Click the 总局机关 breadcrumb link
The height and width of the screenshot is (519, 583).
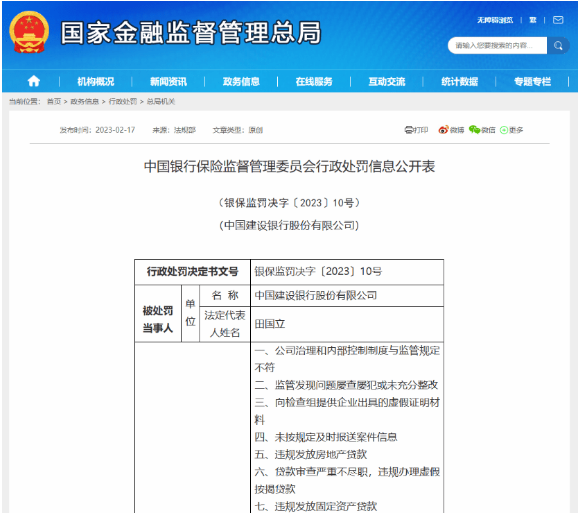[x=162, y=102]
